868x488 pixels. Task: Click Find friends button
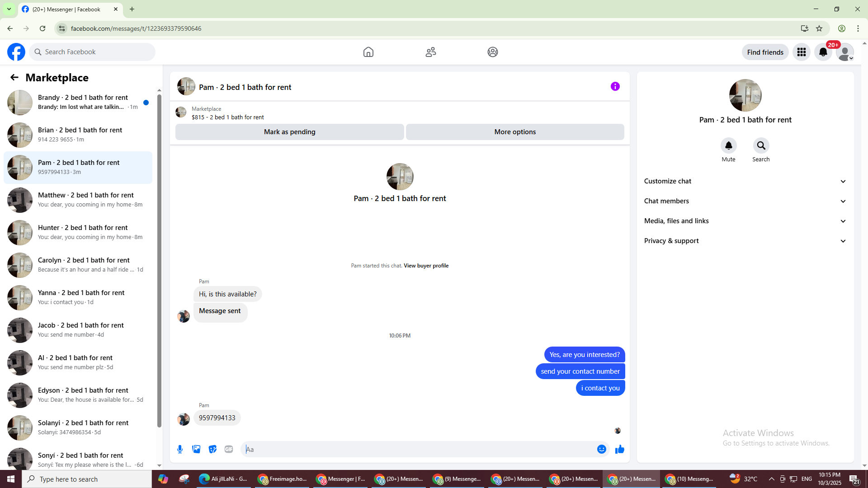tap(765, 52)
